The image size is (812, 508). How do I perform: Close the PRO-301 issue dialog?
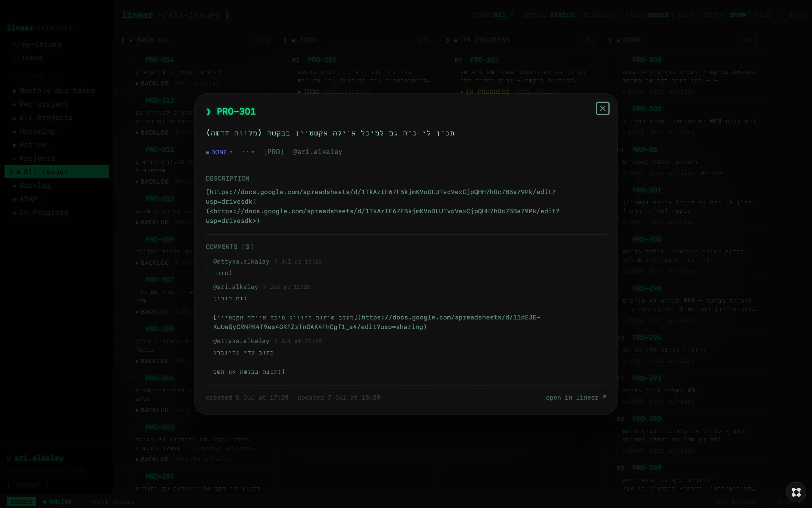click(x=602, y=109)
